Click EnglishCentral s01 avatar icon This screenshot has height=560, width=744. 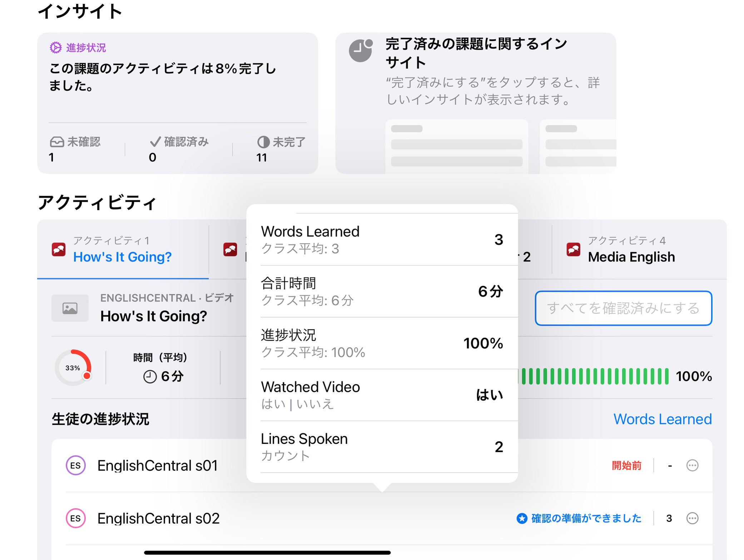click(x=75, y=465)
